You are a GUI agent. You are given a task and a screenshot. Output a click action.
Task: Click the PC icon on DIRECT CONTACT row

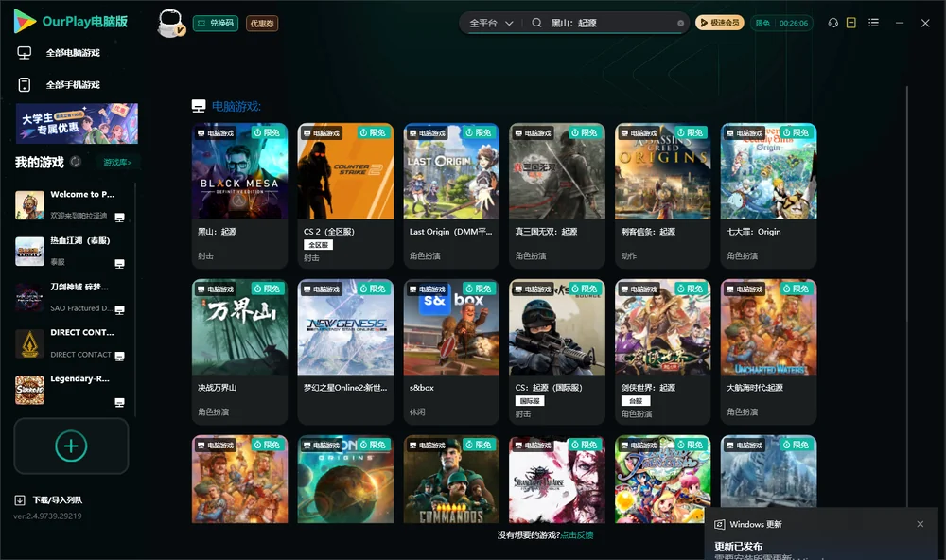(119, 356)
